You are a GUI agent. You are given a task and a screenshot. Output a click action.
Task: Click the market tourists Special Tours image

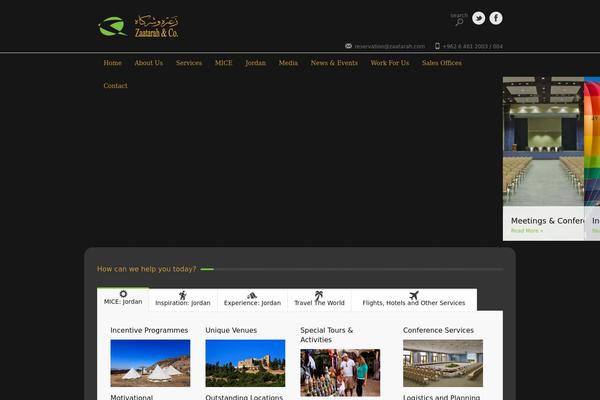[340, 372]
